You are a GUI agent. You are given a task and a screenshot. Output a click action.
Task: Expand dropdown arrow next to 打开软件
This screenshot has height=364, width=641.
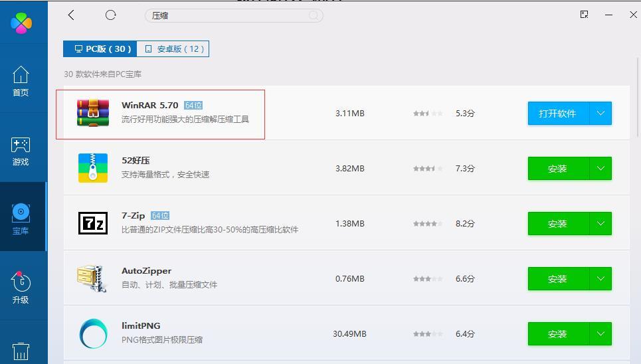pos(600,114)
